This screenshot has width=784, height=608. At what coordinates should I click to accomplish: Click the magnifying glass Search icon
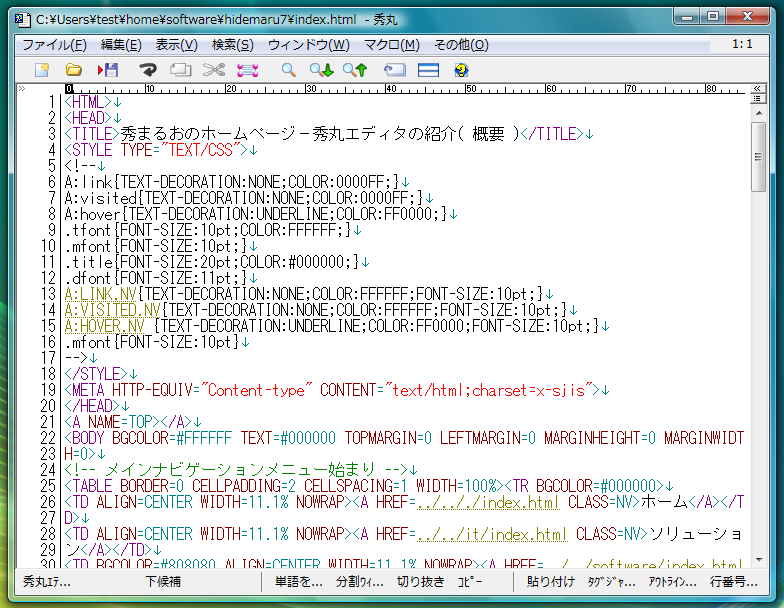(x=288, y=70)
